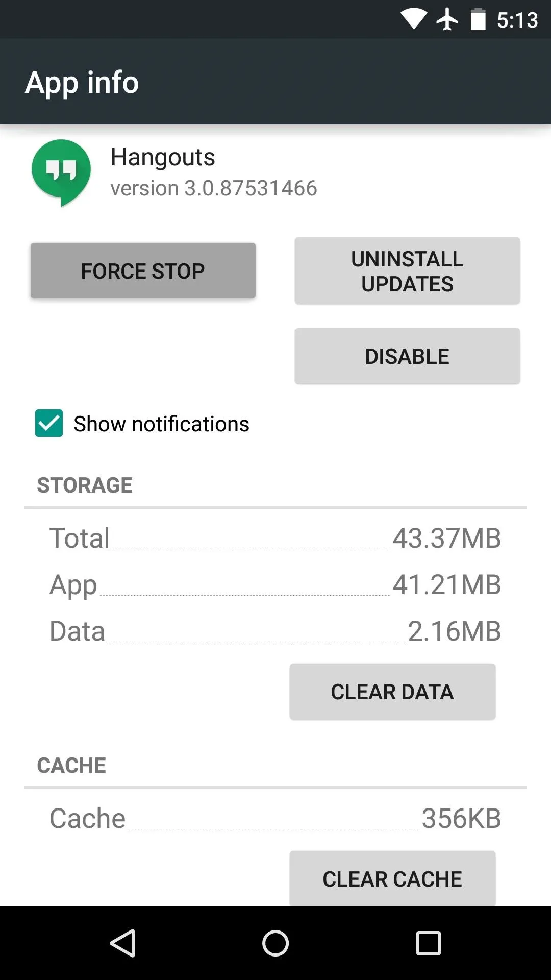This screenshot has height=980, width=551.
Task: Tap the Hangouts version number text
Action: (x=214, y=188)
